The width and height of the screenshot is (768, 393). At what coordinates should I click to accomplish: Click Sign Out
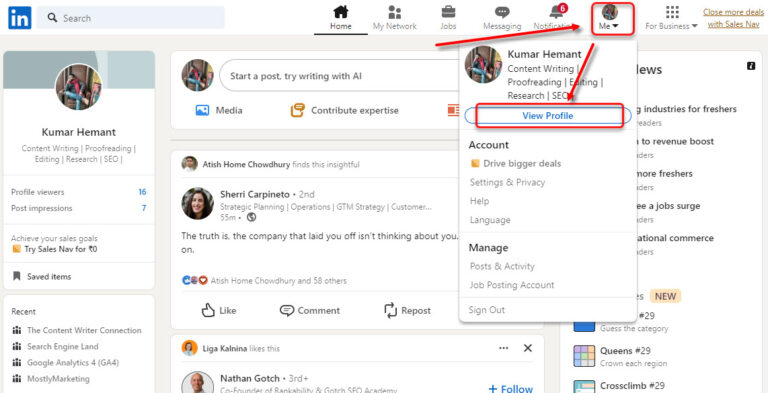pyautogui.click(x=486, y=310)
